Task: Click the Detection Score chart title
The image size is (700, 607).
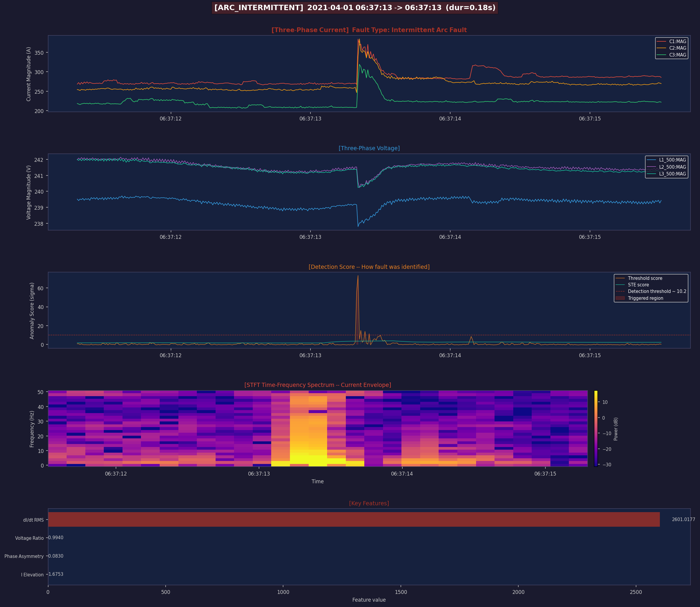Action: coord(369,267)
